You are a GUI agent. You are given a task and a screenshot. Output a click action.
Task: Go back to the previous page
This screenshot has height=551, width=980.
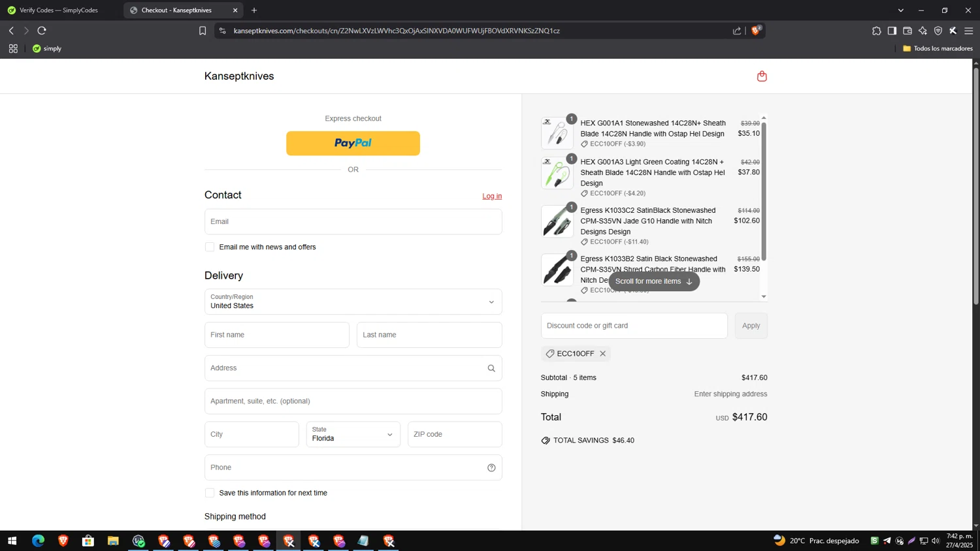(x=11, y=31)
